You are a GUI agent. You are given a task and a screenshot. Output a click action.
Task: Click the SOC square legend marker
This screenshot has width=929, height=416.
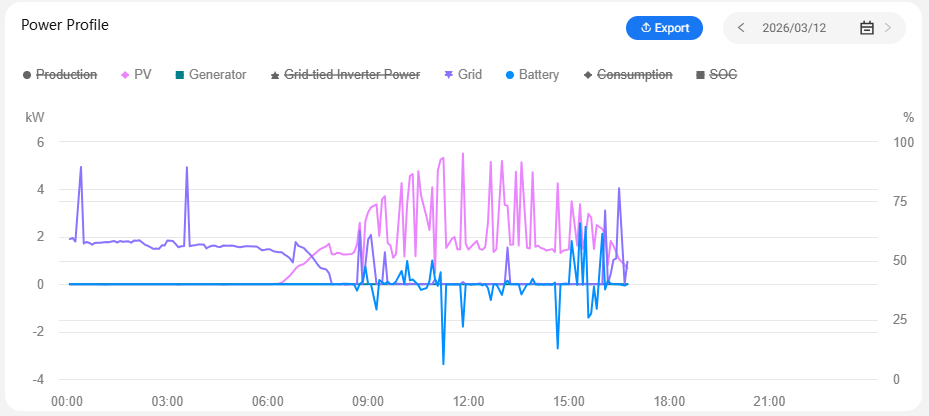click(x=700, y=75)
